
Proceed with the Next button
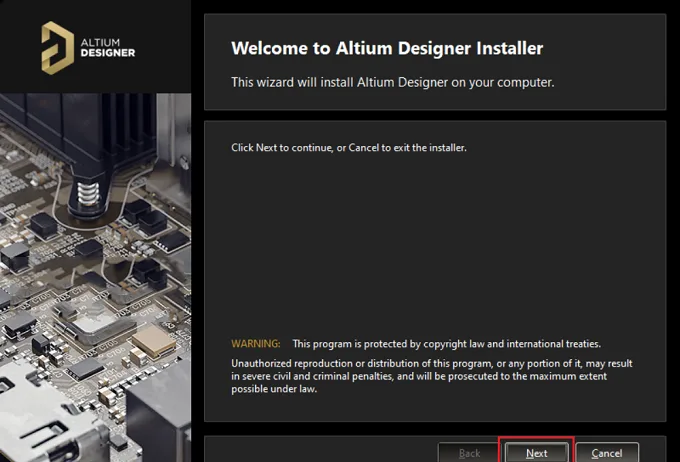[536, 453]
